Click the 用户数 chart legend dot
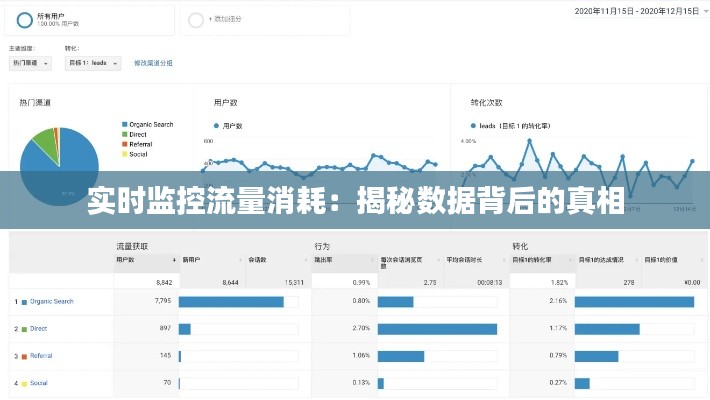Viewport: 710px width, 400px height. [x=216, y=126]
